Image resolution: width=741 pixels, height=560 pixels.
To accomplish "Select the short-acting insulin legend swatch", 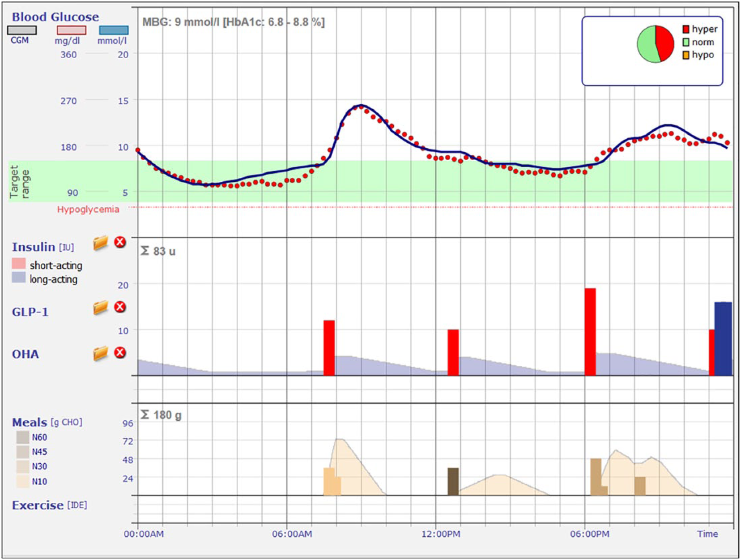I will (19, 263).
